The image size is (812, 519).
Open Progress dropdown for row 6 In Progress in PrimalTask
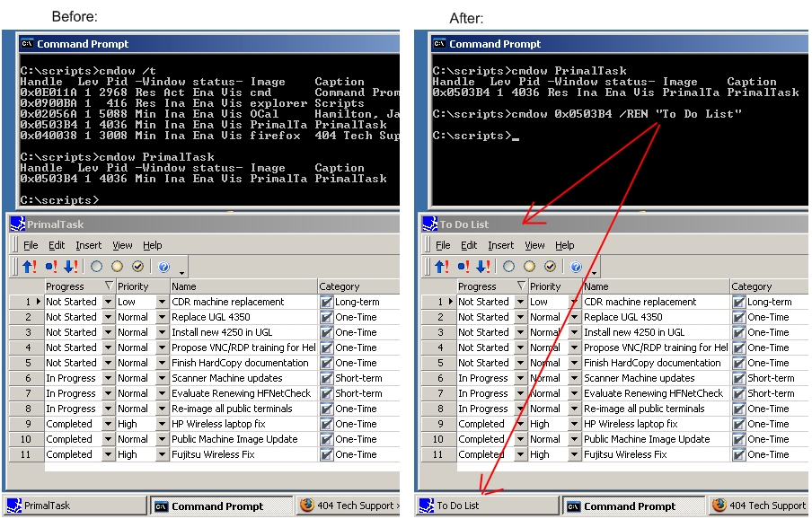click(108, 378)
